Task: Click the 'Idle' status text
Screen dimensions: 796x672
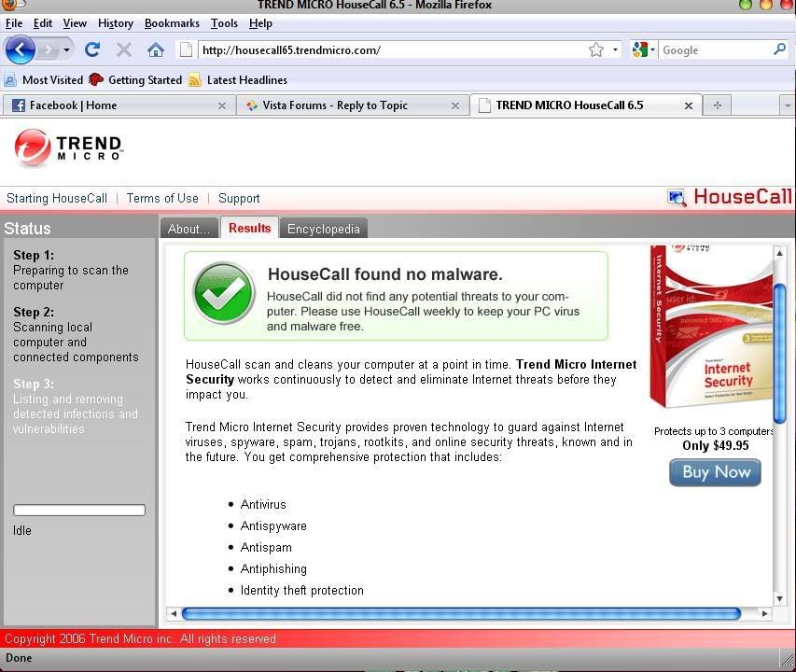Action: pos(22,530)
